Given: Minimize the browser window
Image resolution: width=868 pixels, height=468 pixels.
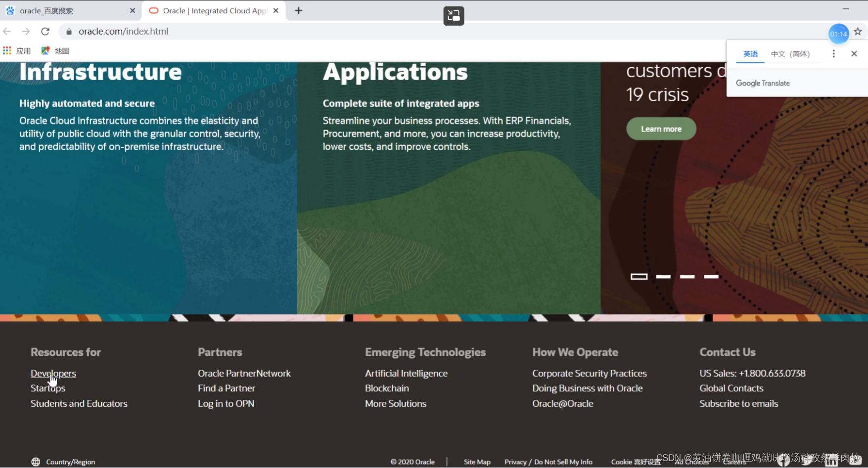Looking at the screenshot, I should coord(845,9).
